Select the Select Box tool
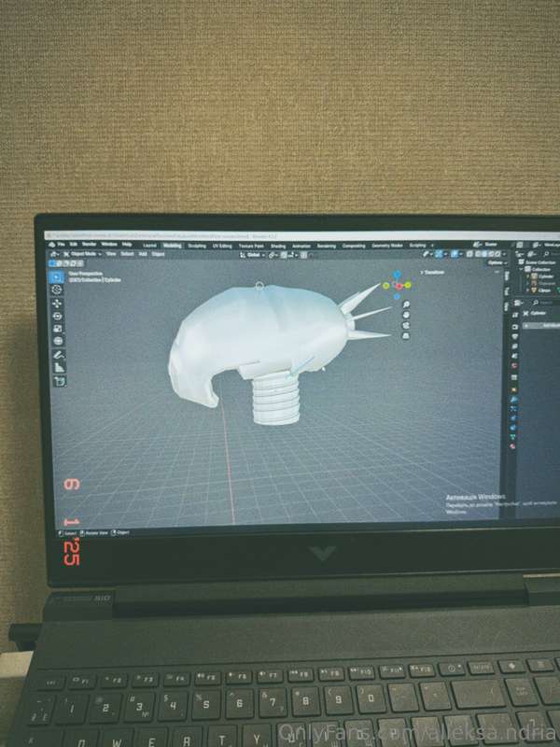Viewport: 560px width, 747px height. 57,276
